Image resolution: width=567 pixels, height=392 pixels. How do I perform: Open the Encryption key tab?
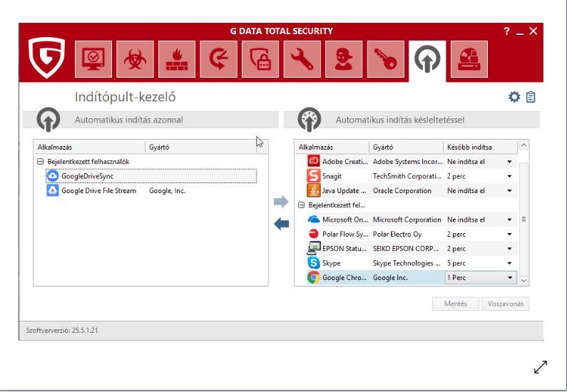point(385,59)
